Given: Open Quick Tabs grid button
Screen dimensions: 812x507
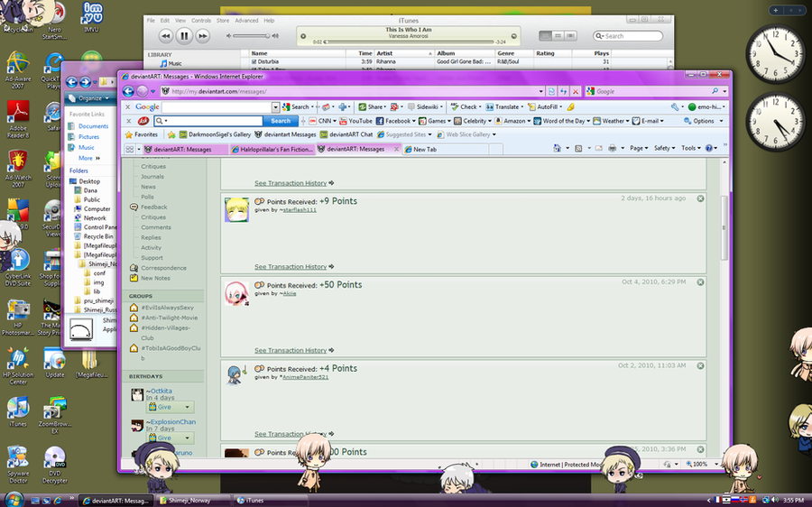Looking at the screenshot, I should [129, 149].
